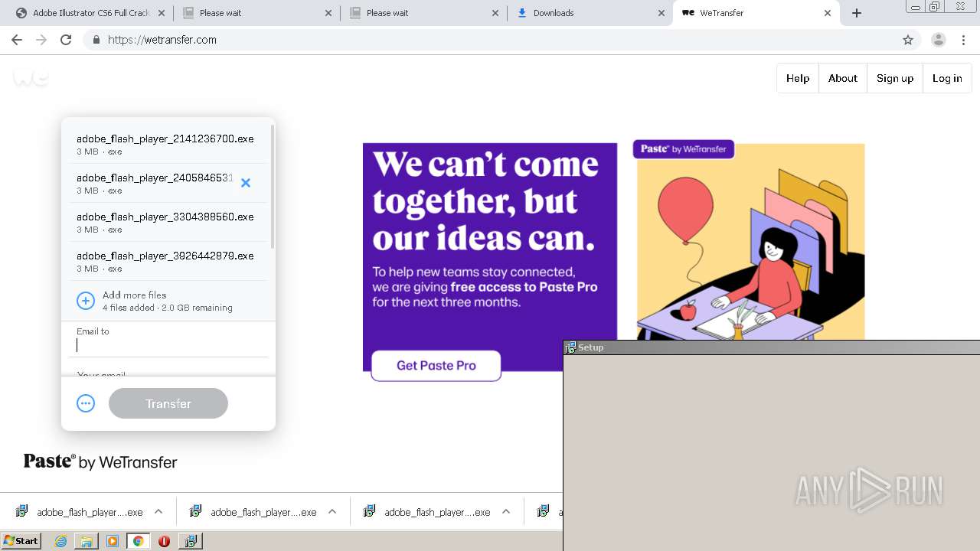Viewport: 980px width, 551px height.
Task: Open the Chrome profile avatar
Action: [x=939, y=40]
